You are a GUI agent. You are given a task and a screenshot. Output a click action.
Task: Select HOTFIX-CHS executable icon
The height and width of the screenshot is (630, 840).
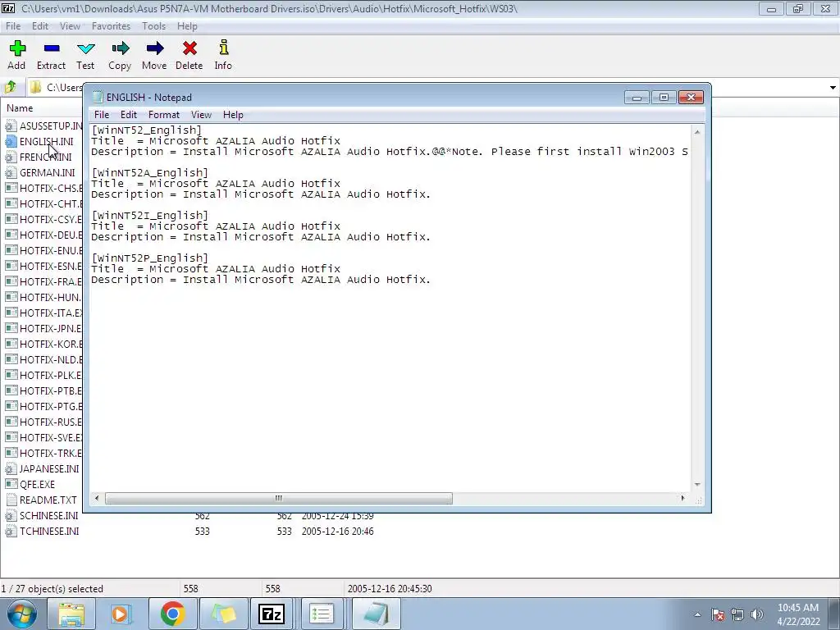(11, 188)
